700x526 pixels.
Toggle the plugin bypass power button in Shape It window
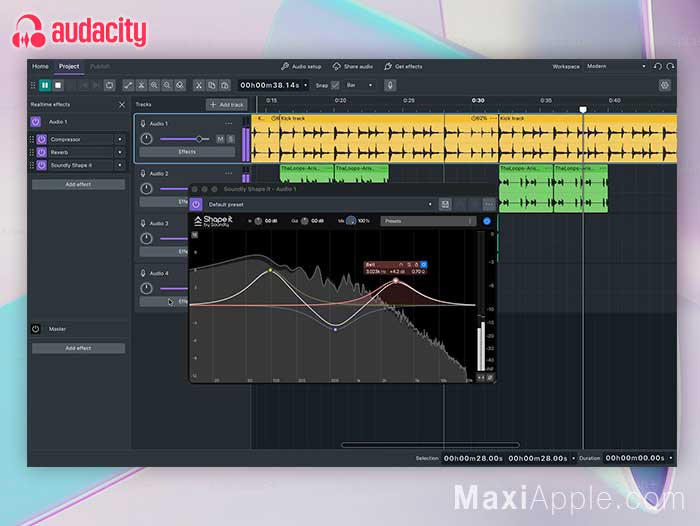(196, 205)
